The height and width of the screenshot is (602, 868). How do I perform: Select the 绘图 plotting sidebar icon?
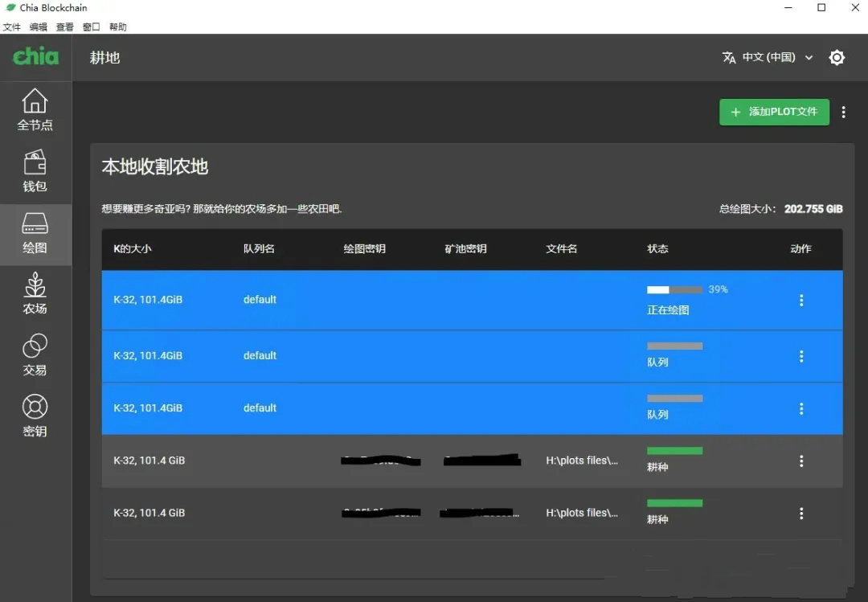(35, 233)
